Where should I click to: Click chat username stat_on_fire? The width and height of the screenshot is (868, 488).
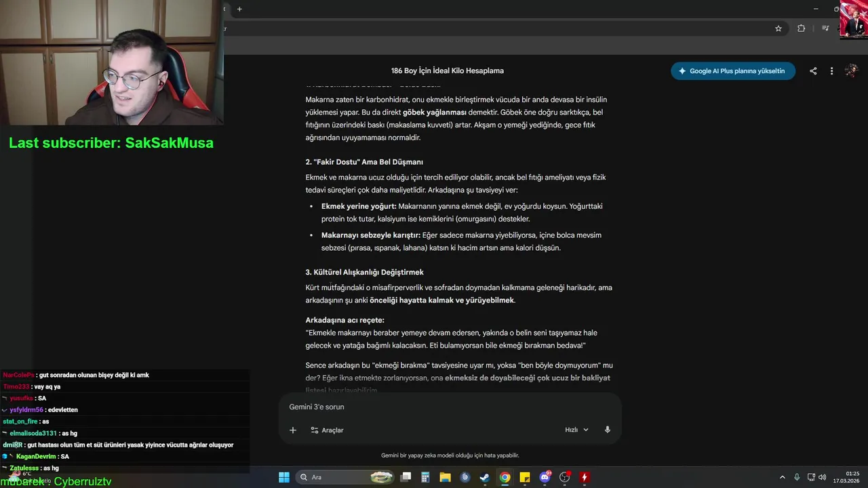(x=20, y=422)
